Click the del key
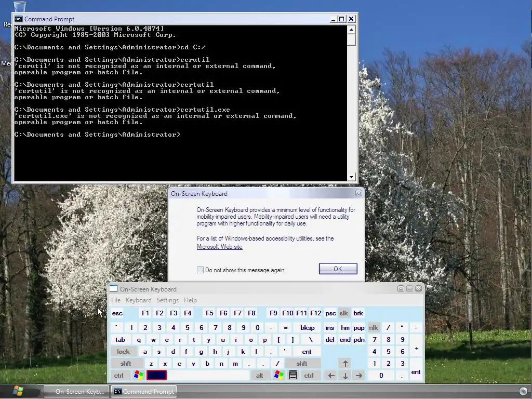The height and width of the screenshot is (399, 532). coord(329,340)
